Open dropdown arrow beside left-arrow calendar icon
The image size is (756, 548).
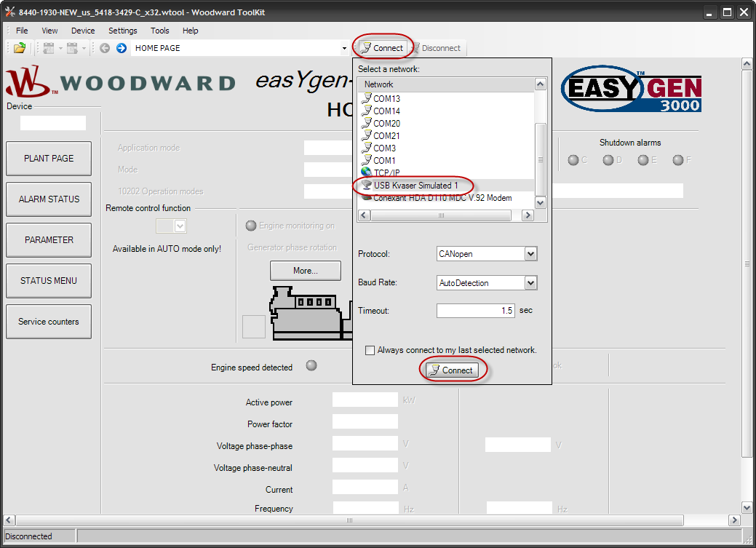pos(60,48)
